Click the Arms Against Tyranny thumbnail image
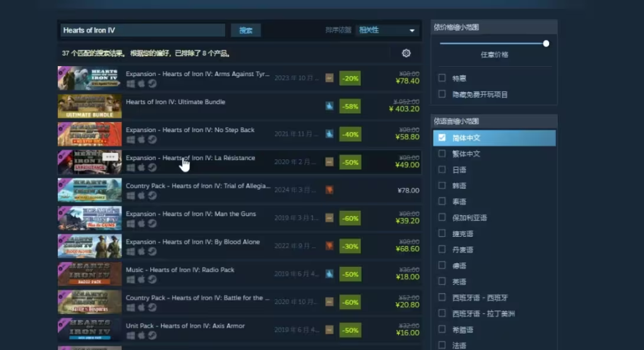 pyautogui.click(x=89, y=78)
